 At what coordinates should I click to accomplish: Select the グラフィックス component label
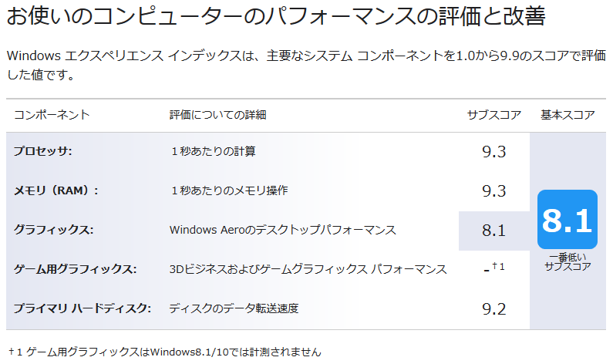tap(53, 230)
